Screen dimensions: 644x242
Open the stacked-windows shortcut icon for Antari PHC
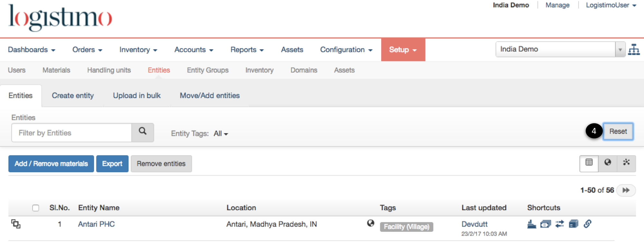click(x=573, y=224)
